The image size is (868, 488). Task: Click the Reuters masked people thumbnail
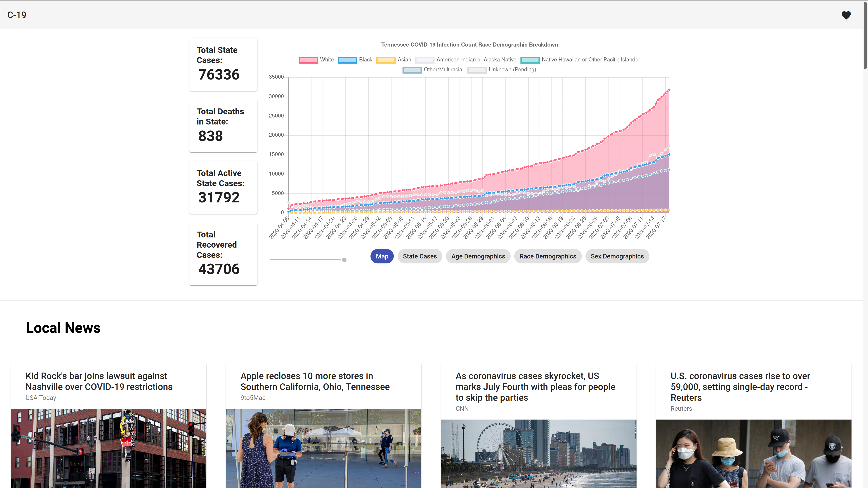point(753,453)
